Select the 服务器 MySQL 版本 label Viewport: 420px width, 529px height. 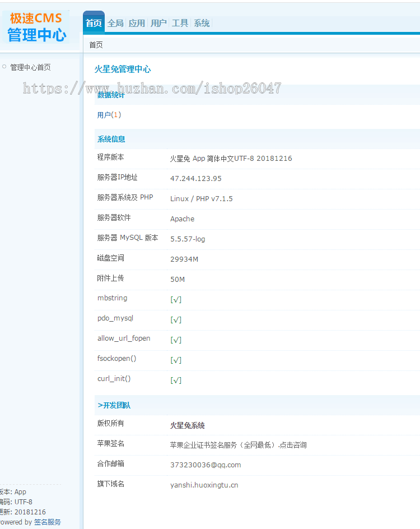[128, 238]
